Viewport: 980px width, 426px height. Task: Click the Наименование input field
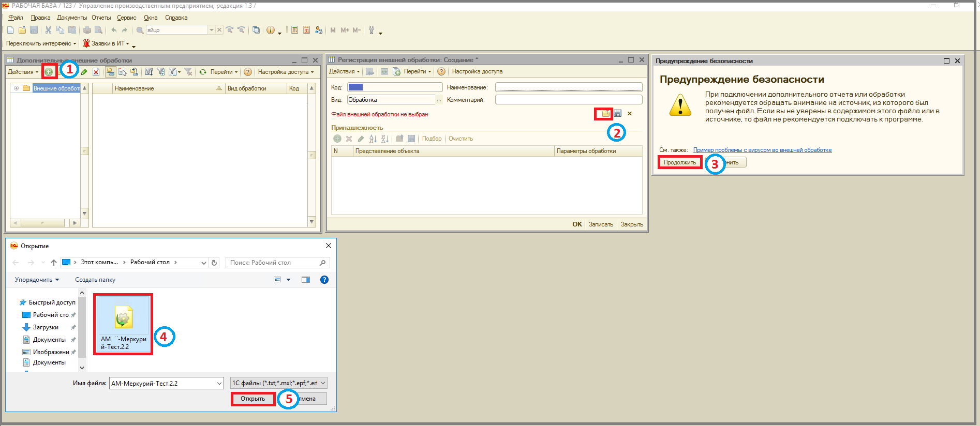(x=568, y=87)
